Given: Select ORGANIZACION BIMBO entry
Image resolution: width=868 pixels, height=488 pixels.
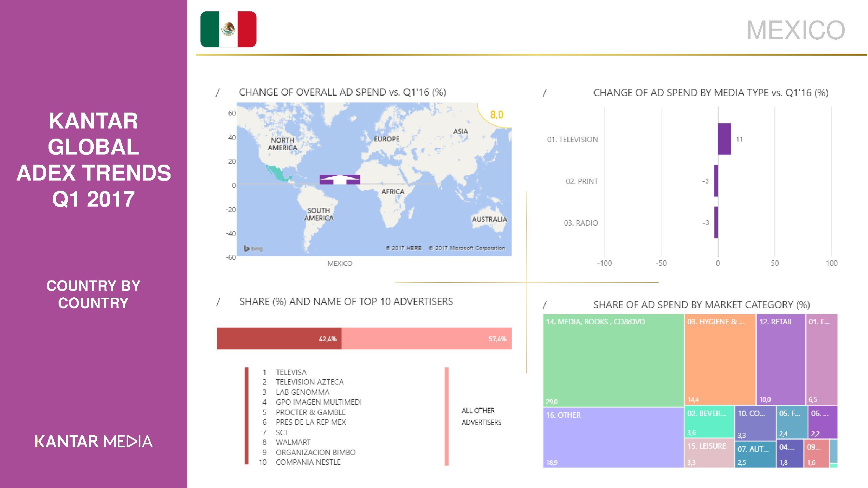Looking at the screenshot, I should 316,452.
